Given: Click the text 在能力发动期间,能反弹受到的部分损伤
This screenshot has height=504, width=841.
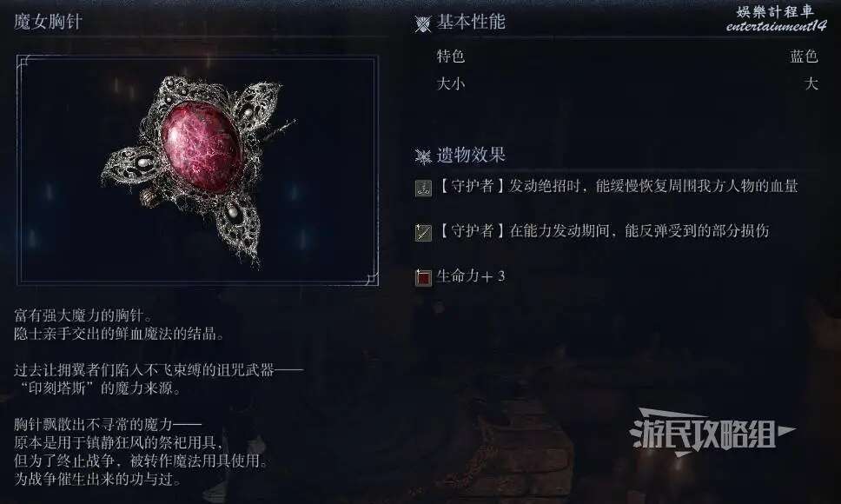Looking at the screenshot, I should [x=639, y=231].
